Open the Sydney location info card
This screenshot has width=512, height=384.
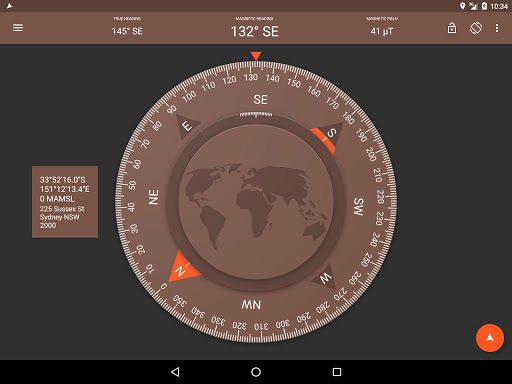pyautogui.click(x=65, y=202)
